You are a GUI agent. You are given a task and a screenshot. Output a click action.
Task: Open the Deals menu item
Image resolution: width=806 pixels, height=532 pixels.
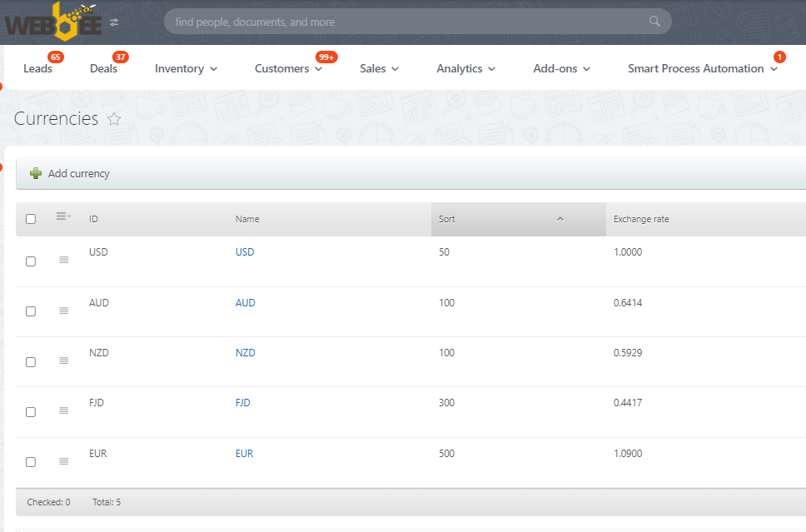(x=103, y=69)
